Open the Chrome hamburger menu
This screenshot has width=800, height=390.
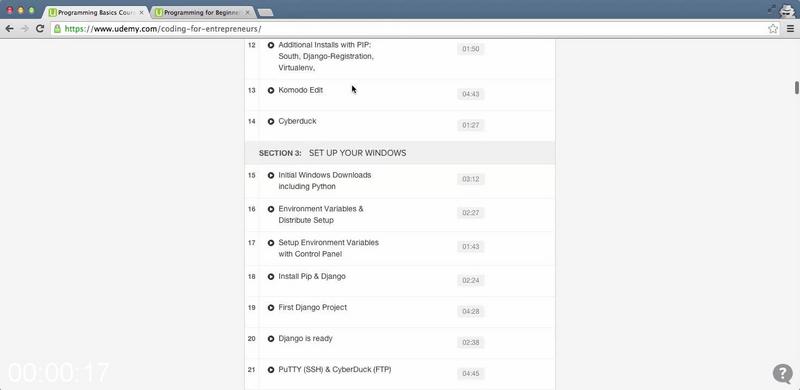(x=790, y=29)
